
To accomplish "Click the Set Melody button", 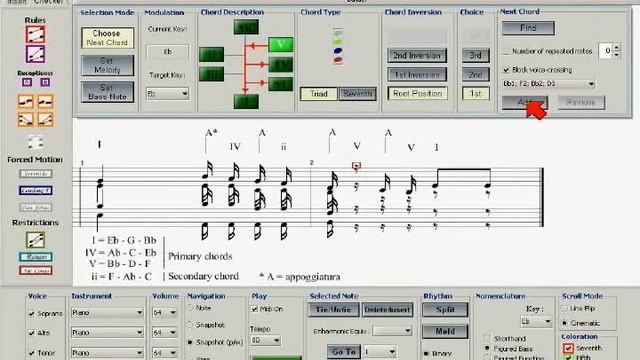I will (107, 65).
